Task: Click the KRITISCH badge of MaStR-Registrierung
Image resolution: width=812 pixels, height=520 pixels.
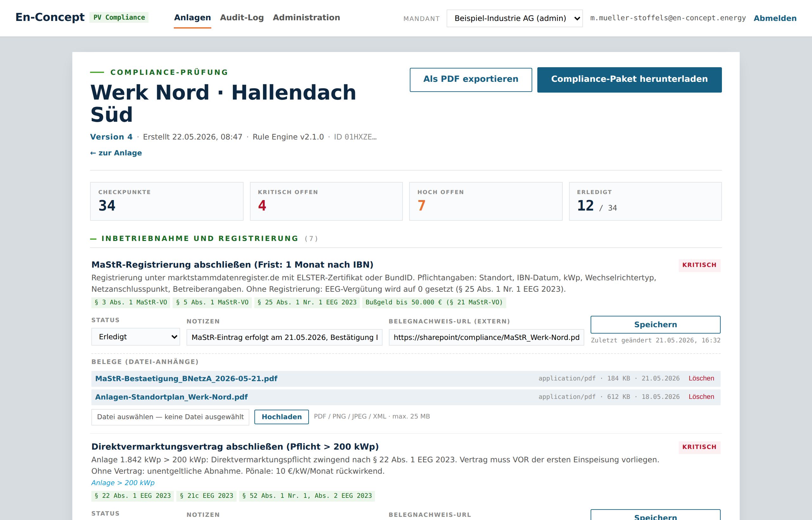Action: [x=699, y=265]
